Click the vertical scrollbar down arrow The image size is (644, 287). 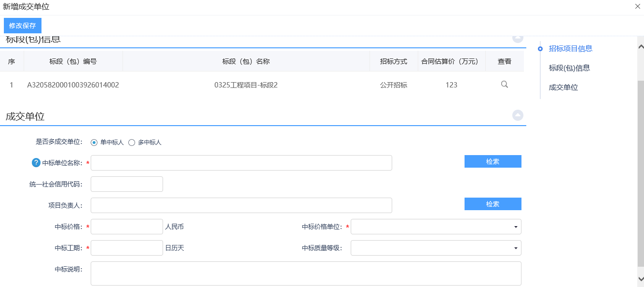[x=641, y=279]
